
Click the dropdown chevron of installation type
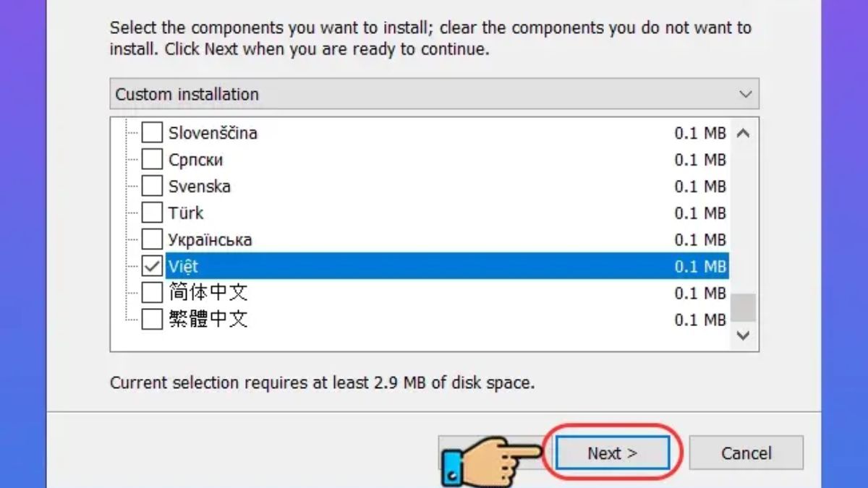(x=745, y=95)
